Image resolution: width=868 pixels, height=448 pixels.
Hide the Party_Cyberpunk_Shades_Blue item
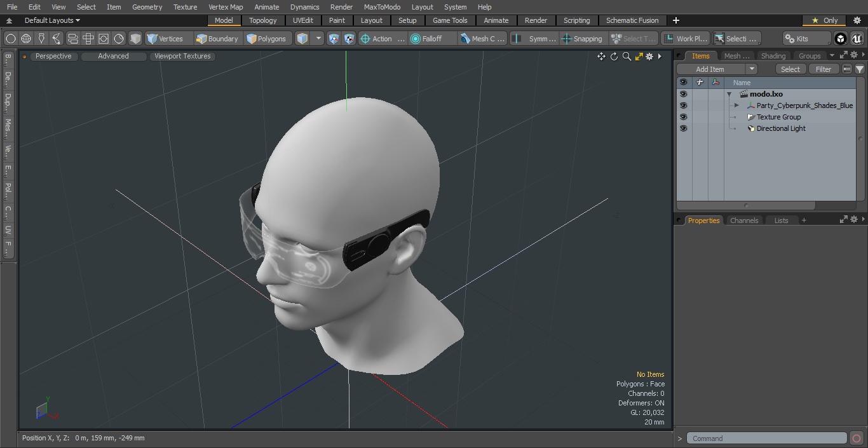click(x=683, y=105)
